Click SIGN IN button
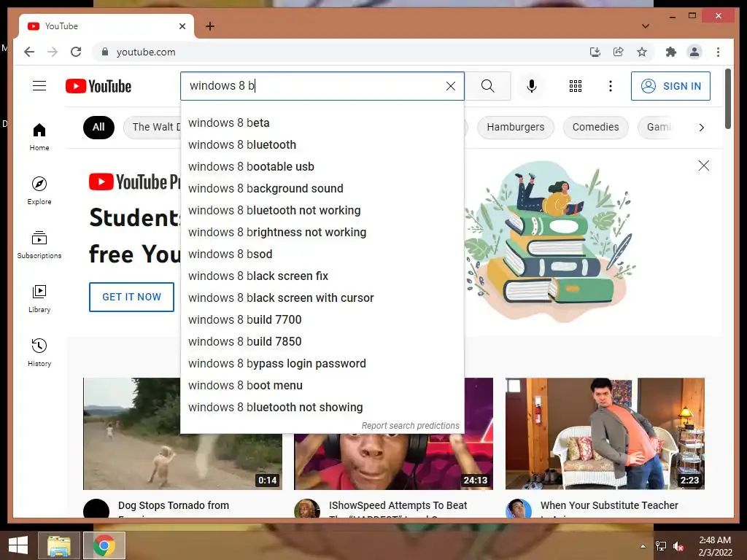The image size is (747, 560). tap(671, 86)
